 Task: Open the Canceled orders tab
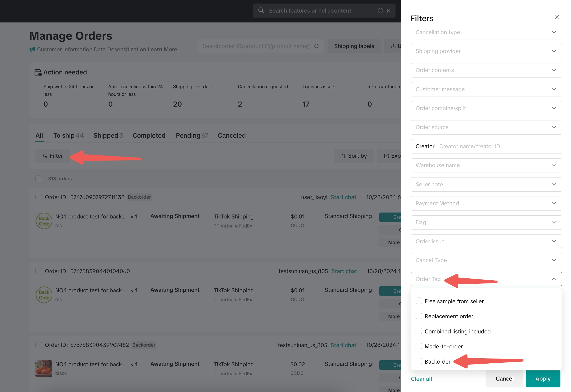click(x=231, y=135)
